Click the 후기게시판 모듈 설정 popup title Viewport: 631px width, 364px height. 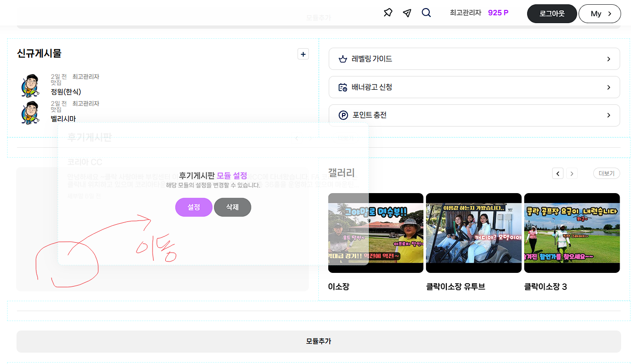(x=213, y=176)
